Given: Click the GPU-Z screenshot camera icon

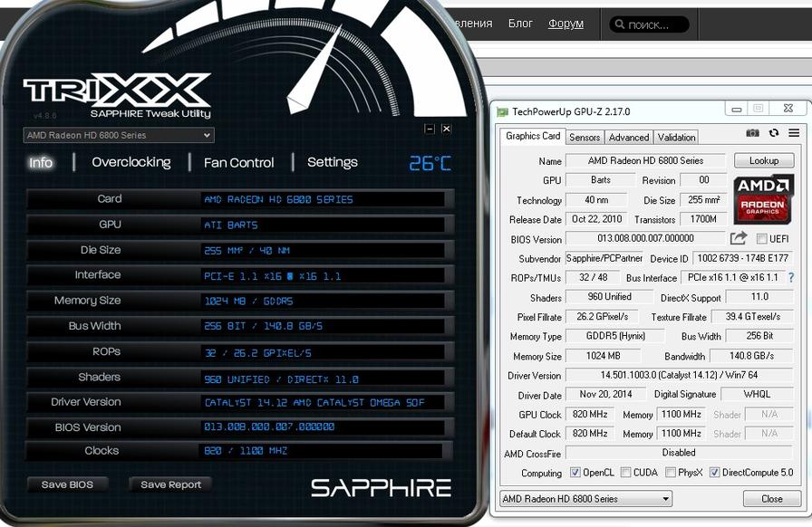Looking at the screenshot, I should (x=752, y=133).
